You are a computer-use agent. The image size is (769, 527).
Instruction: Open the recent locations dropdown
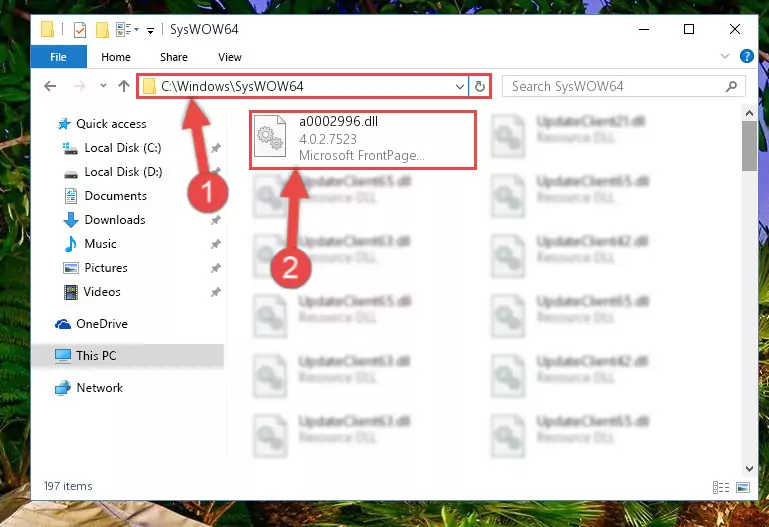point(103,86)
